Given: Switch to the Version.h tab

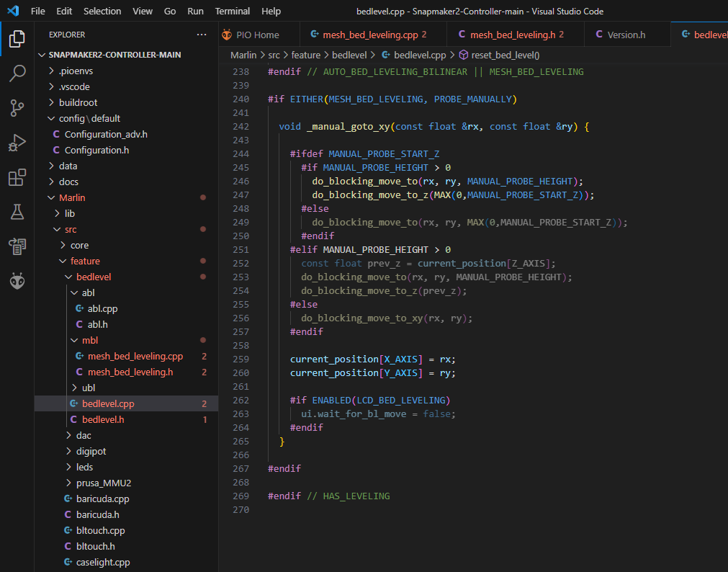Looking at the screenshot, I should click(626, 35).
